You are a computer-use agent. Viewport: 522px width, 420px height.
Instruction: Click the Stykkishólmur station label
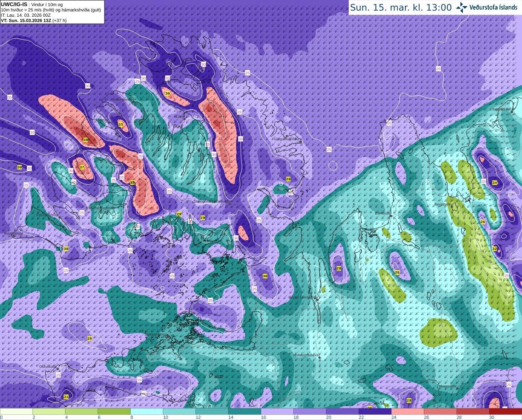coord(156,334)
